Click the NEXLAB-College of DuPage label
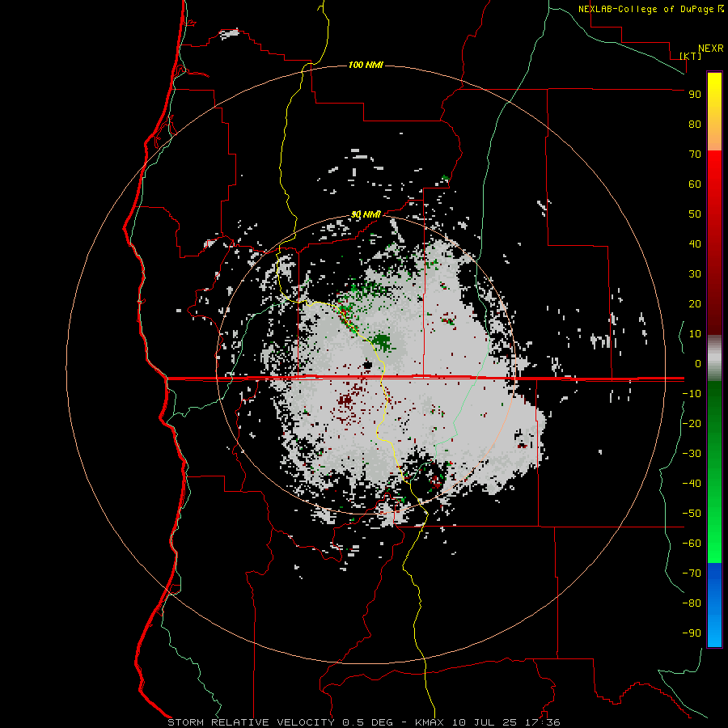 650,9
